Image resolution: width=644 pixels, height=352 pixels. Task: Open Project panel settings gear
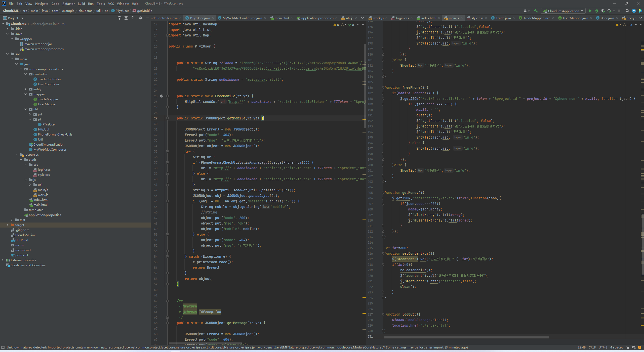click(141, 18)
